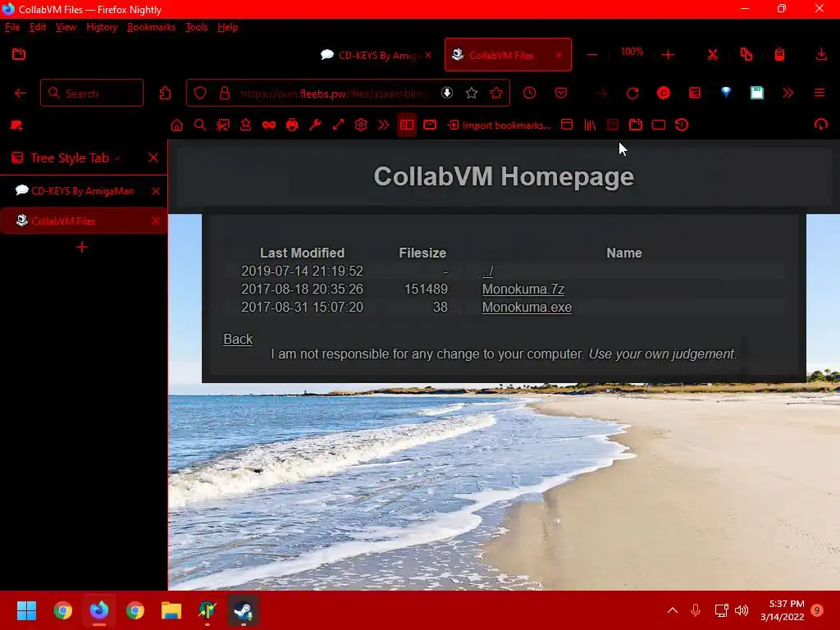
Task: Open the Library books icon
Action: [x=590, y=126]
